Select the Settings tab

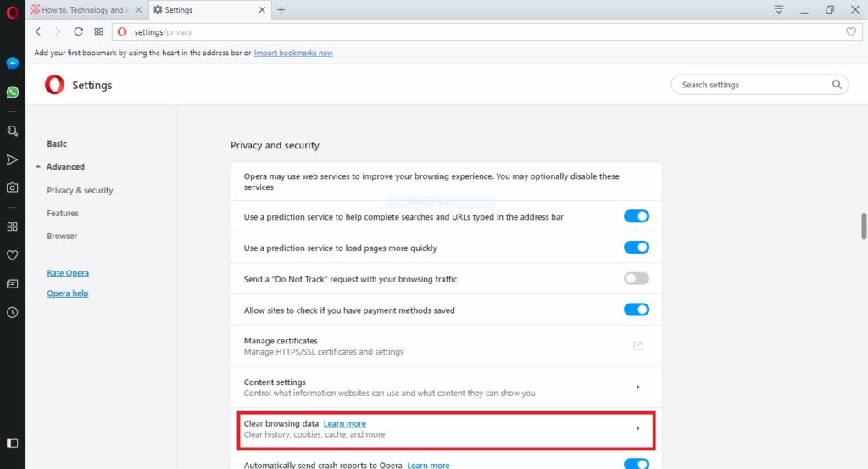coord(209,10)
